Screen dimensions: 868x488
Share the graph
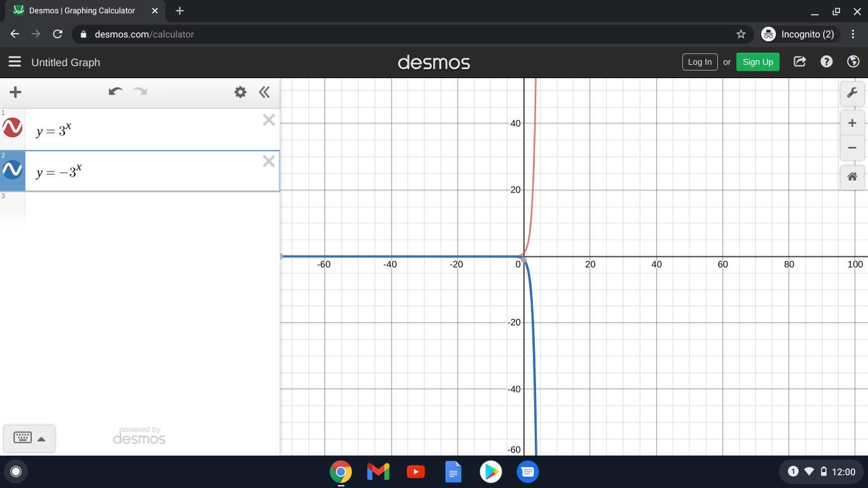tap(799, 62)
